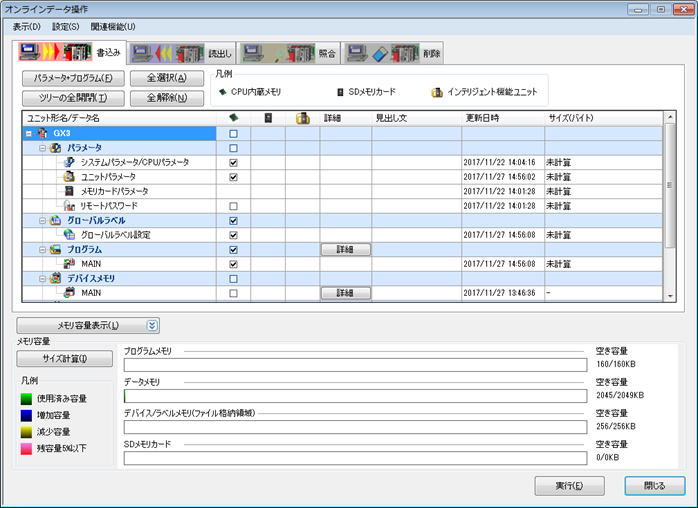Screen dimensions: 698x508
Task: Click the デバイスメモリ folder icon
Action: (x=56, y=278)
